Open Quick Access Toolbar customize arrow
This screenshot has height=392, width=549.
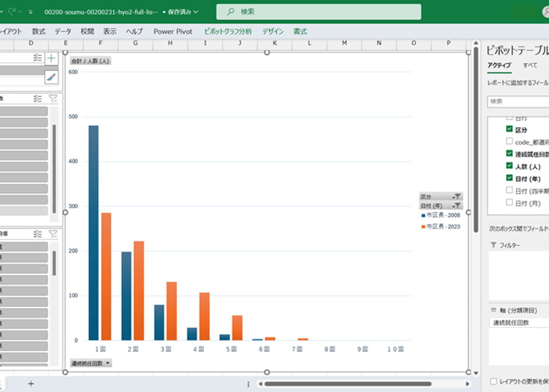click(31, 12)
